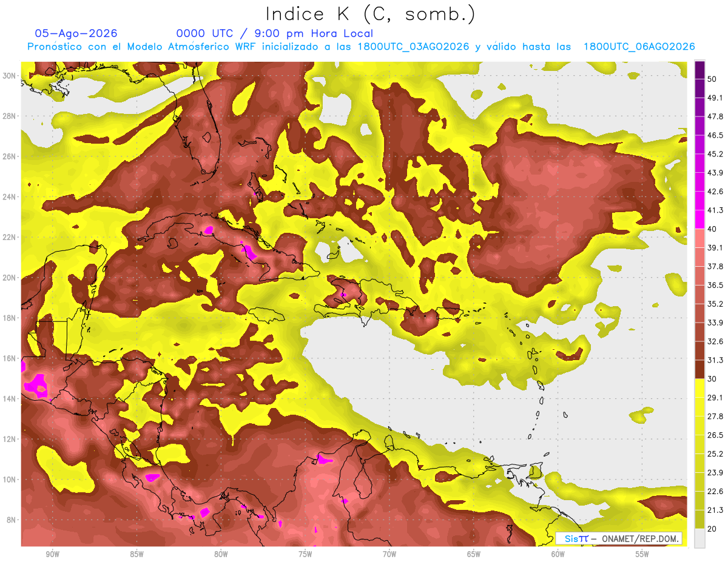The image size is (728, 562).
Task: Click the "Pronóstico con el Modelo Atmosférico WRF" line
Action: pyautogui.click(x=361, y=47)
